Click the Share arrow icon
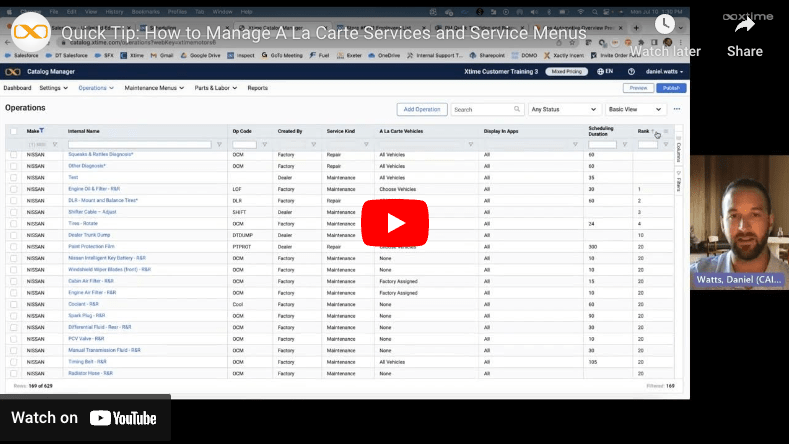Screen dimensions: 789x444 744,25
